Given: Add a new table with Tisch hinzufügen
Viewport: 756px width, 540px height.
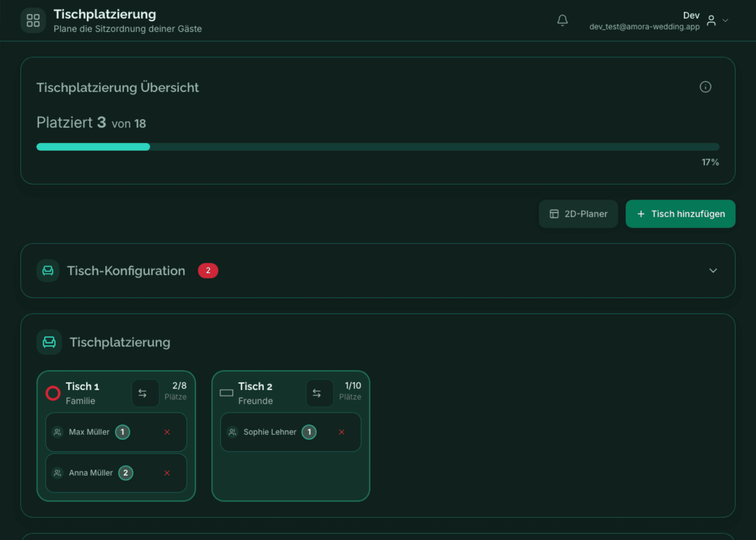Looking at the screenshot, I should [680, 214].
